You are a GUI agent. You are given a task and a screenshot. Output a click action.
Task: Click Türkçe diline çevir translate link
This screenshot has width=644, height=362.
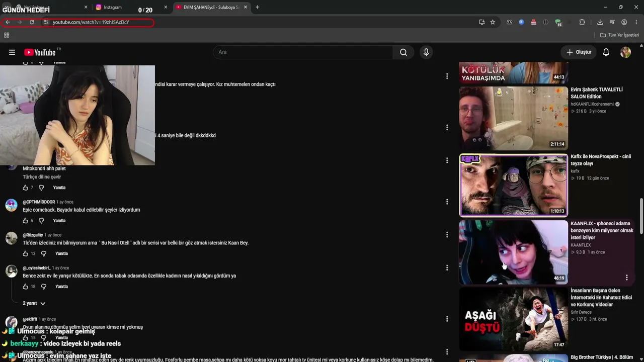pos(42,177)
